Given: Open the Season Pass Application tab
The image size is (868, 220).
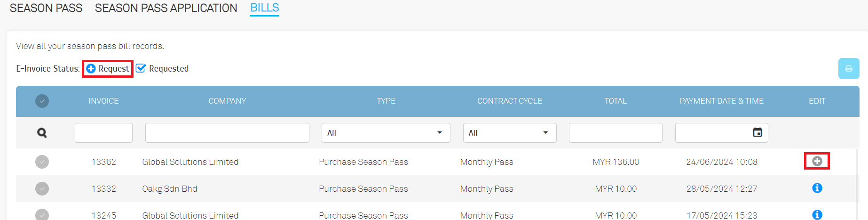Looking at the screenshot, I should 166,8.
